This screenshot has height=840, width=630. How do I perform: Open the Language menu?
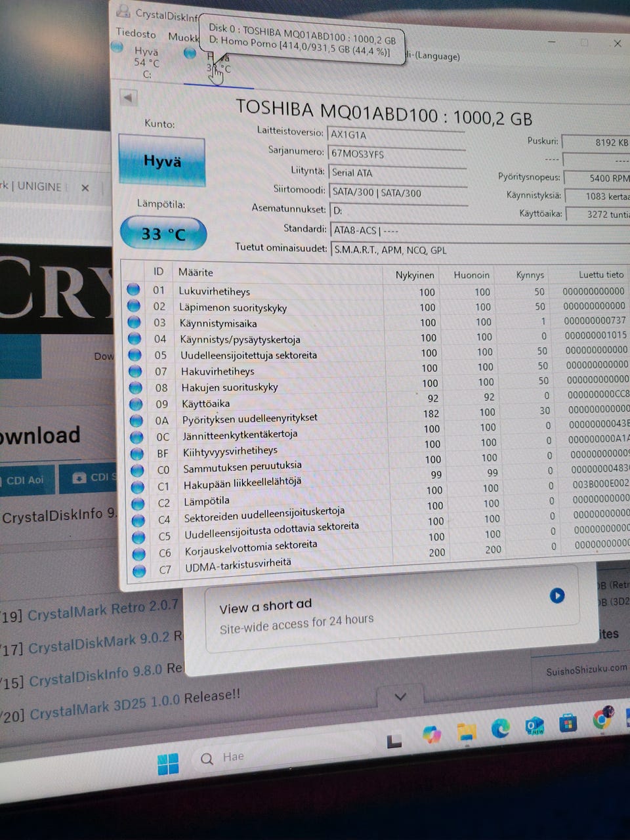click(x=433, y=56)
